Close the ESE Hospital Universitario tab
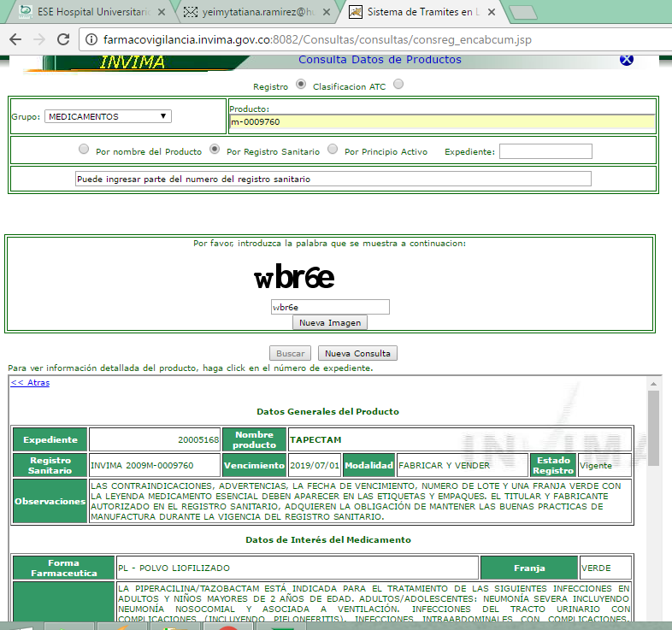Screen dimensions: 672x630 162,13
